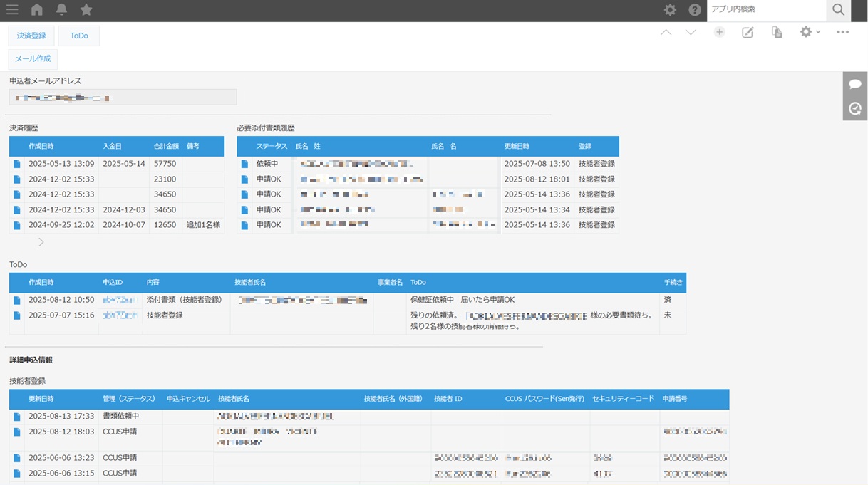Focus the アプリ内検索 search field
Image resolution: width=868 pixels, height=485 pixels.
pyautogui.click(x=765, y=10)
